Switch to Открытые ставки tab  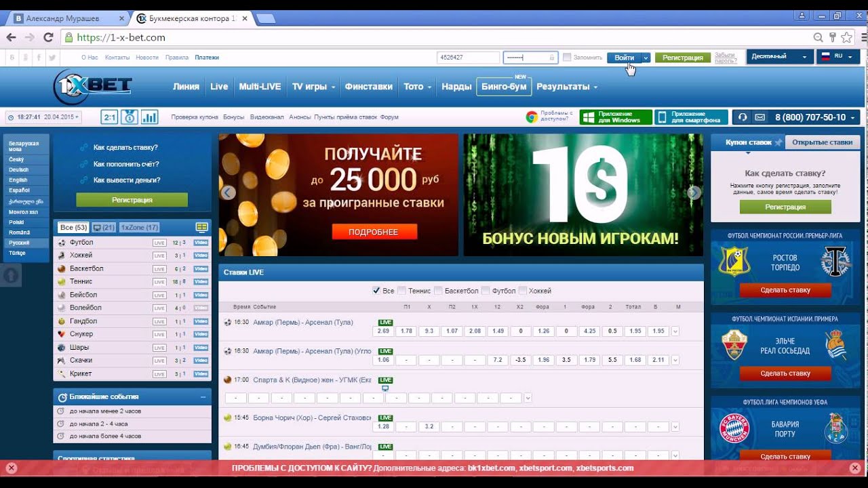pyautogui.click(x=822, y=142)
